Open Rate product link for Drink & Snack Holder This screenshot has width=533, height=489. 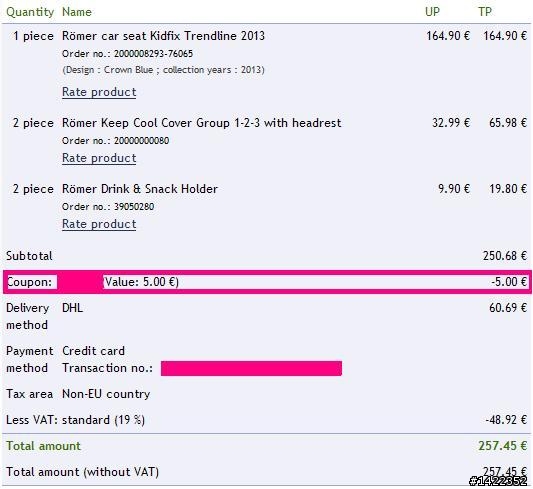pos(99,224)
